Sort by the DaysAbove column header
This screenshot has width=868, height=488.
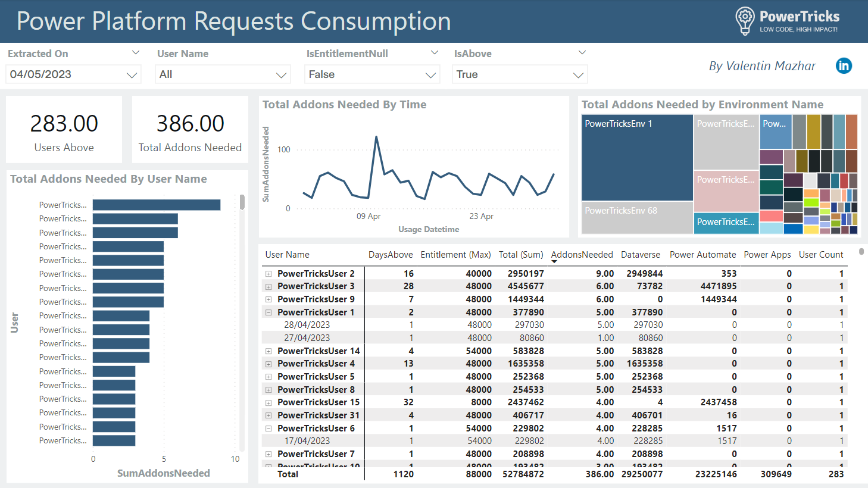click(x=391, y=255)
